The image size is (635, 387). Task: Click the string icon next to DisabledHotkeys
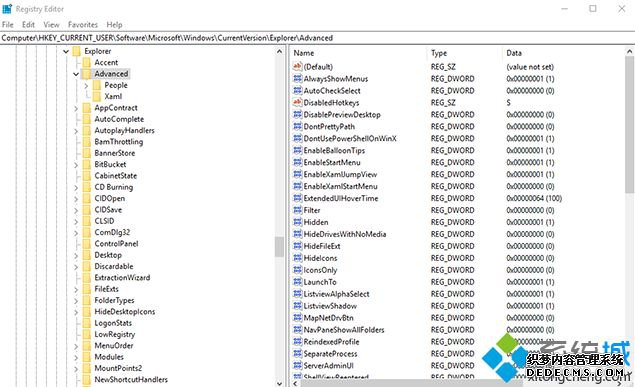click(298, 102)
